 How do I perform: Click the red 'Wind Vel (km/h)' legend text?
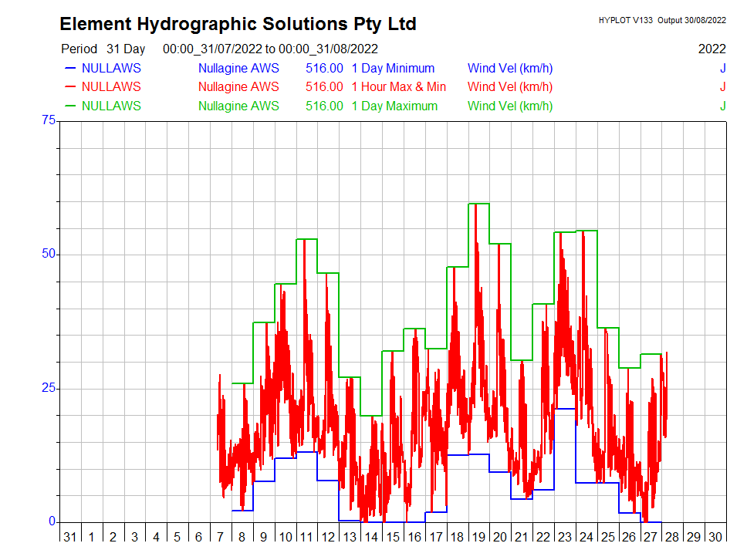(x=510, y=87)
